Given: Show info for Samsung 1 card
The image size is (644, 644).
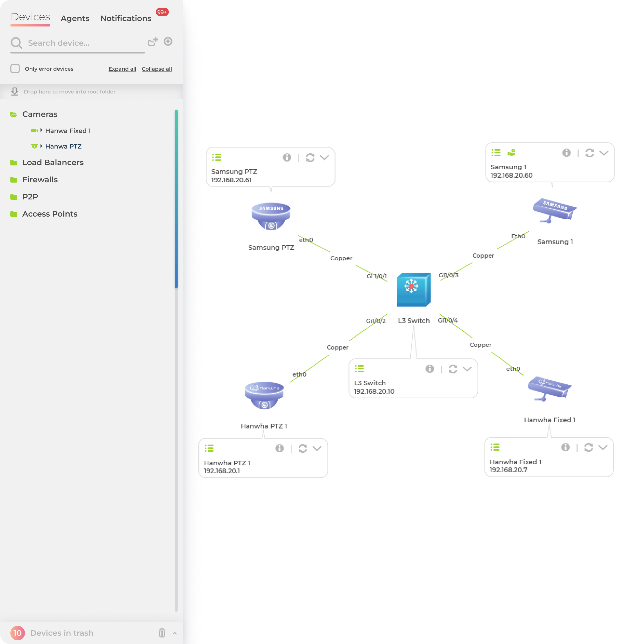Looking at the screenshot, I should (566, 153).
